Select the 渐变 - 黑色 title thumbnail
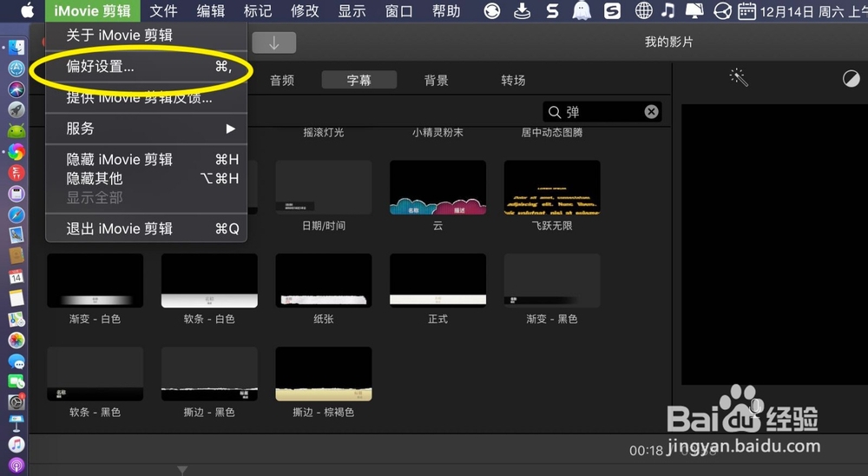 tap(552, 281)
